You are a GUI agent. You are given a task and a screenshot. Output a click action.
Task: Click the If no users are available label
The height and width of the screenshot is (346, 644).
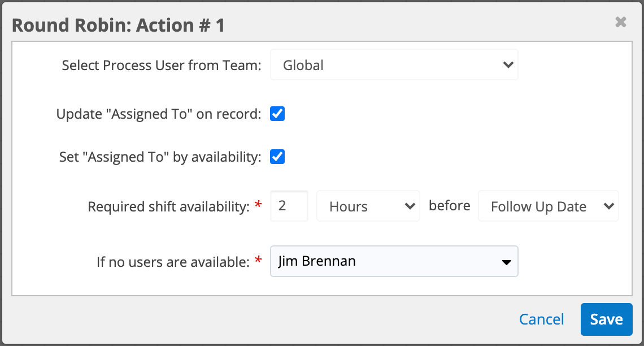point(173,261)
